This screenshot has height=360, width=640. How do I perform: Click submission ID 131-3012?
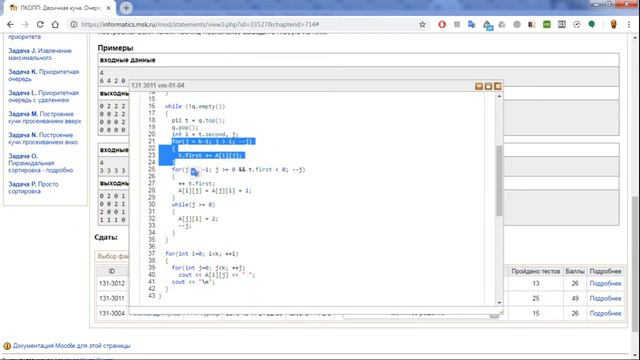[x=112, y=283]
